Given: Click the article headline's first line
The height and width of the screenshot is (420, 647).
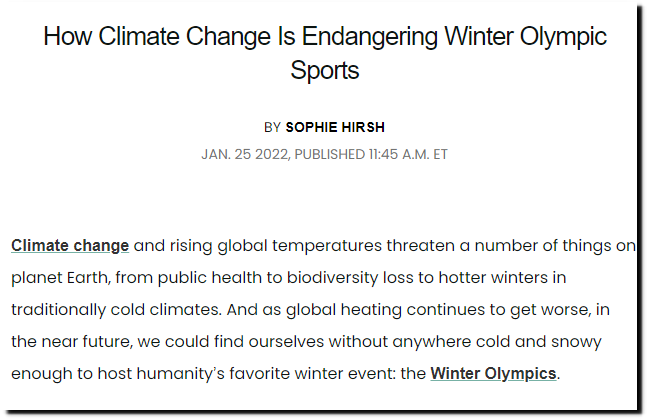Looking at the screenshot, I should [x=325, y=36].
